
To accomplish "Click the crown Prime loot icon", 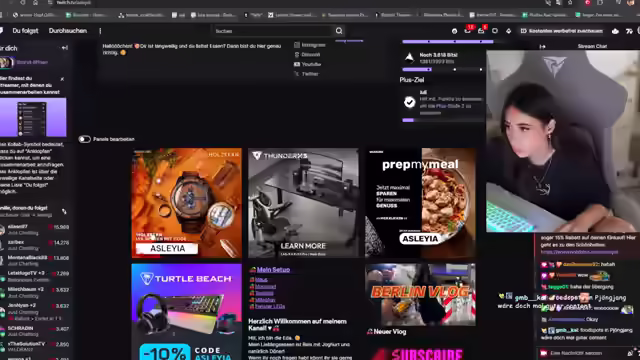I will click(615, 31).
